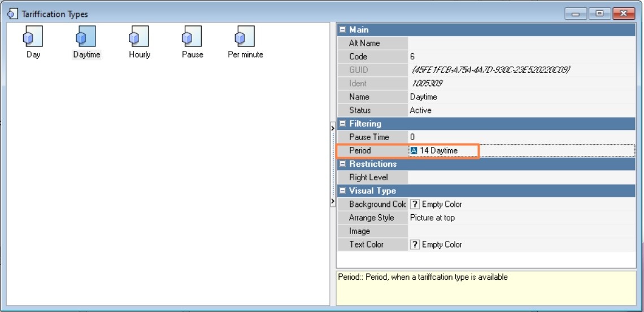Edit the Code value field

tap(520, 57)
